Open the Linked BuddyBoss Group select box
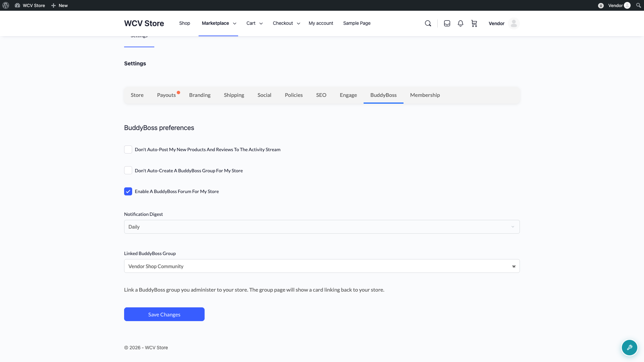Viewport: 644px width, 362px height. [322, 266]
